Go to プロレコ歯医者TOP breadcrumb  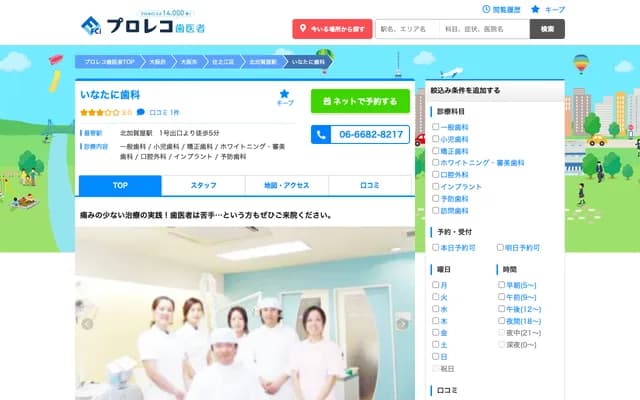pos(109,62)
